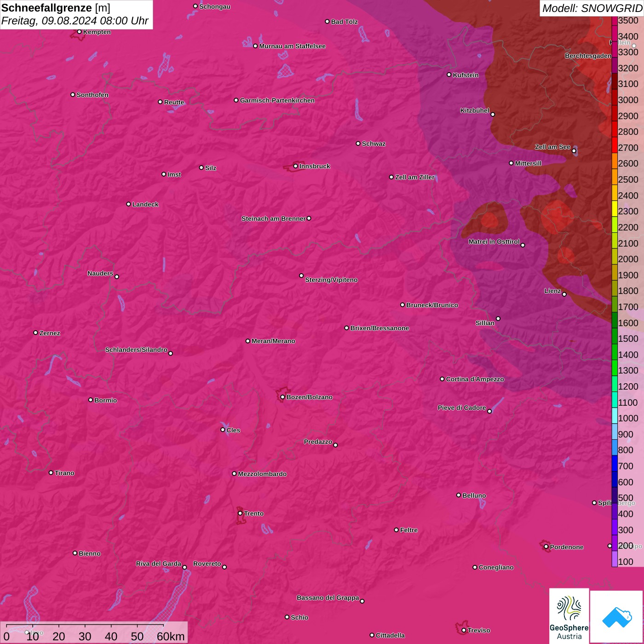The image size is (644, 644).
Task: Click the Cittadella label
Action: point(390,635)
